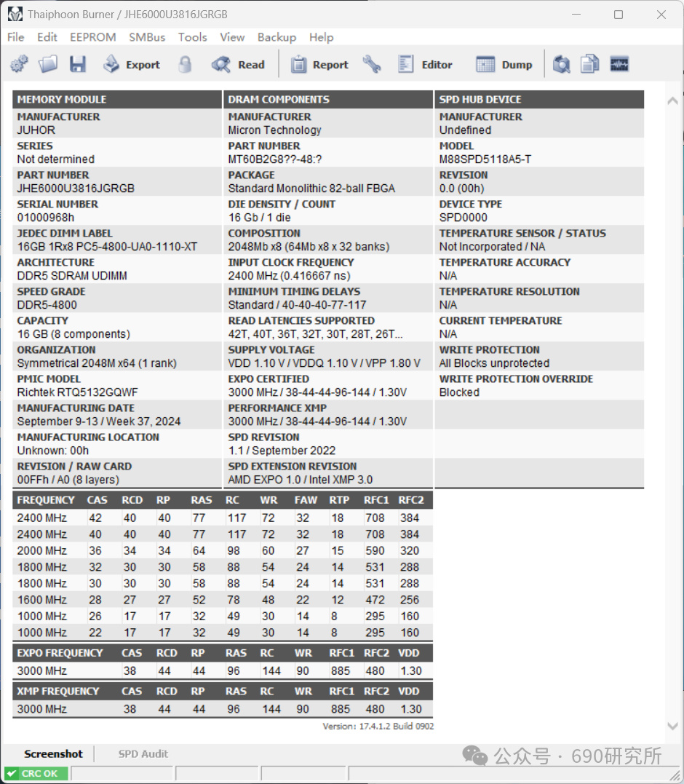Screen dimensions: 684x784
Task: Click the 2000 MHz frequency row
Action: 223,550
